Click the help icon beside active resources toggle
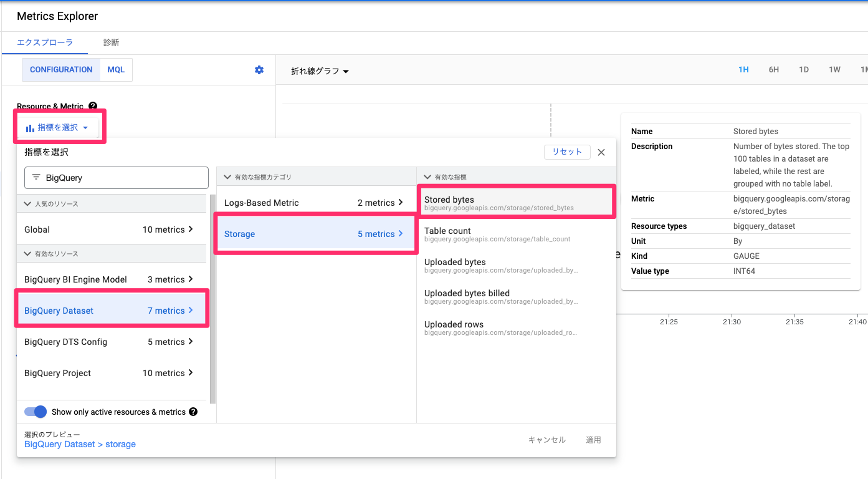Viewport: 868px width, 479px height. (x=193, y=412)
